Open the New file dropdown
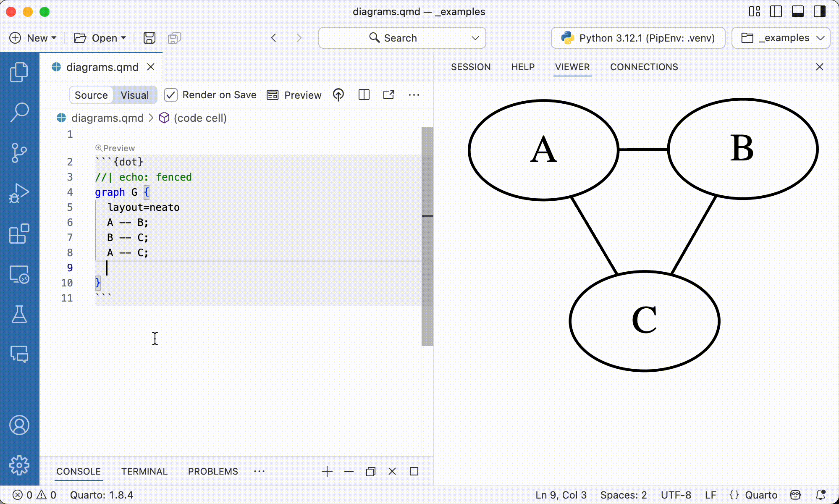The height and width of the screenshot is (504, 839). [x=33, y=38]
